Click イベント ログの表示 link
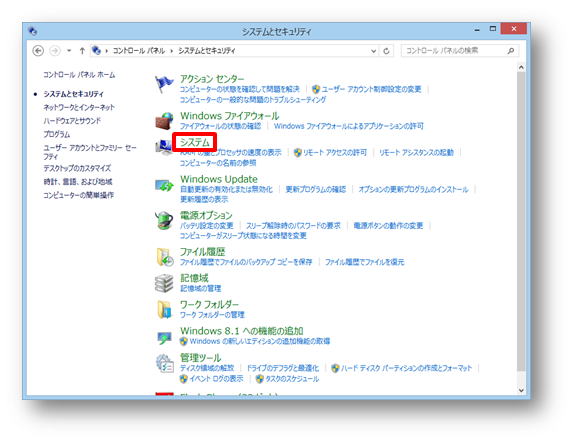 tap(216, 378)
